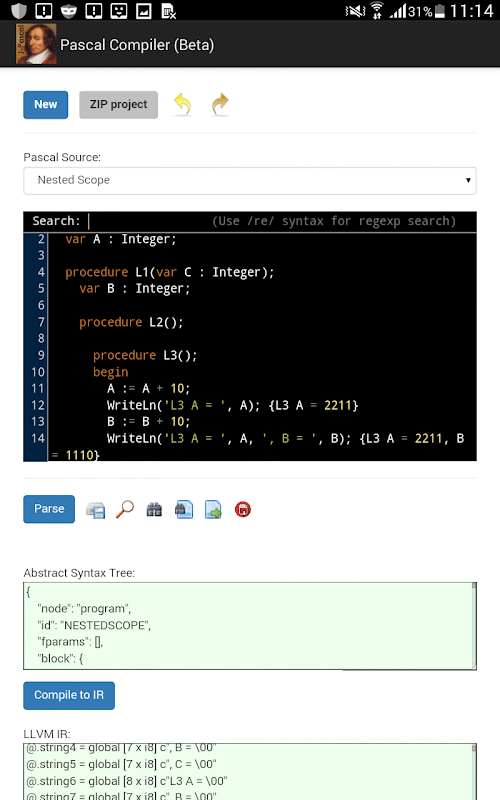
Task: Click the '@.string5 = global' IR line
Action: point(121,764)
